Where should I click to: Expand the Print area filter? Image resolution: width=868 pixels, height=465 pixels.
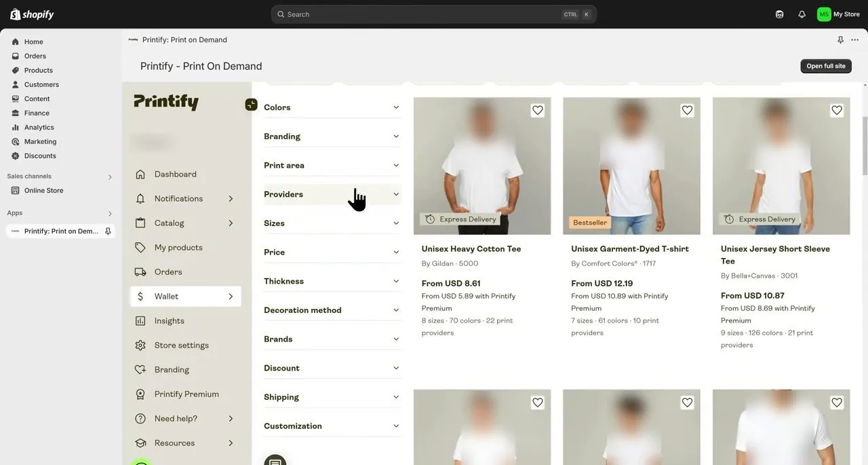coord(332,166)
